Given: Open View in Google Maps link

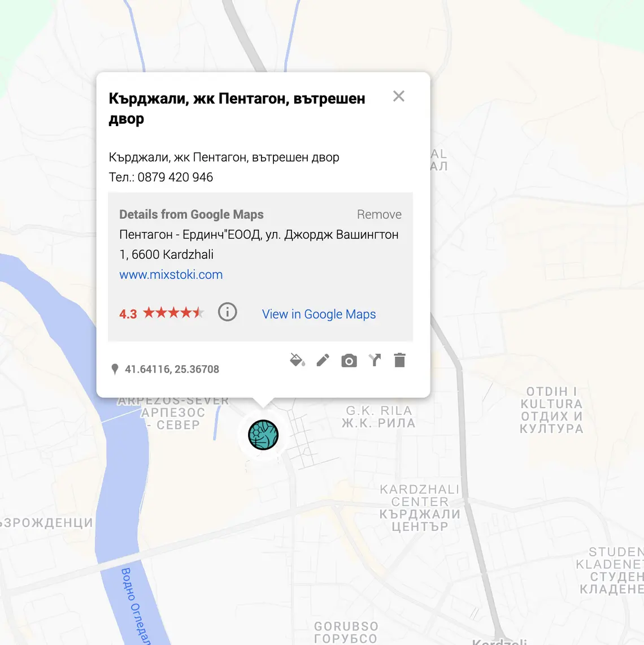Looking at the screenshot, I should (319, 314).
